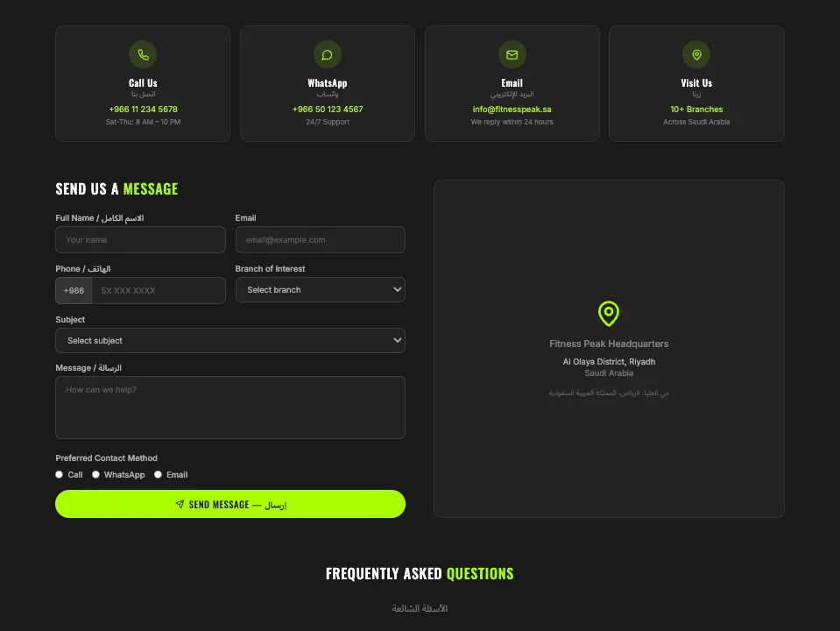Click the phone icon in Call Us card
Viewport: 840px width, 631px height.
(x=143, y=54)
